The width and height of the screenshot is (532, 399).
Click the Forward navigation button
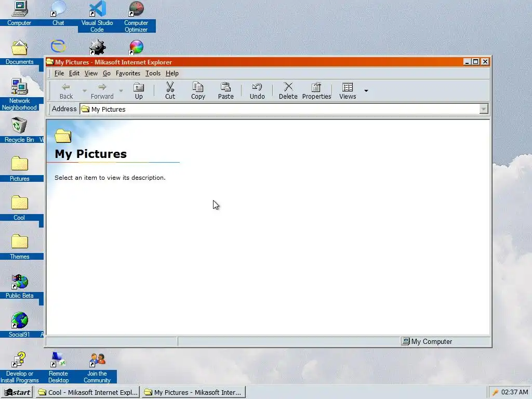[102, 91]
